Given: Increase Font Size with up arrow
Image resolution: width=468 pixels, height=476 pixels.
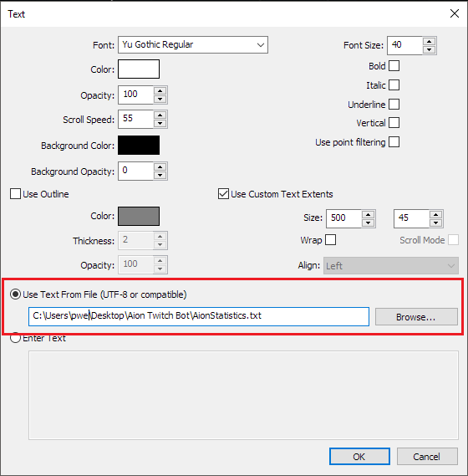Looking at the screenshot, I should [x=429, y=41].
